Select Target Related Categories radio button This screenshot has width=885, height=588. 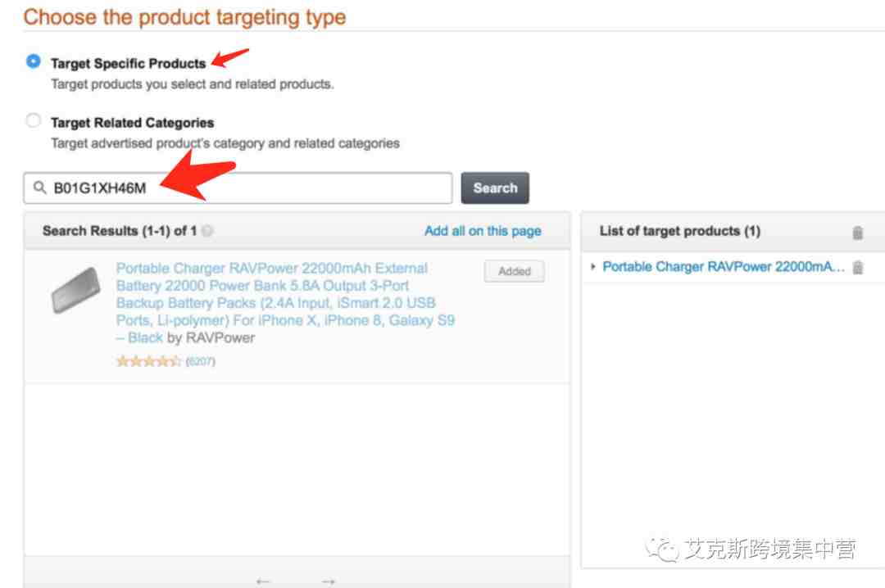tap(34, 120)
